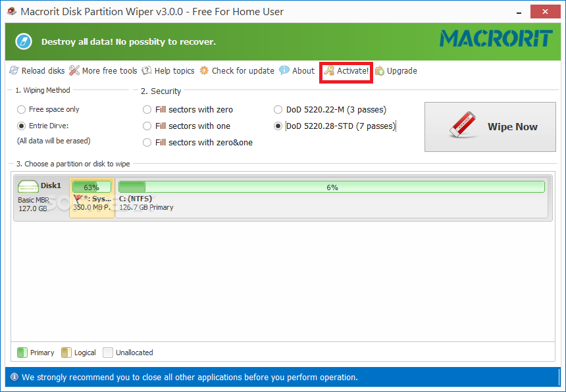Select the C: (NTFS) partition
566x392 pixels.
tap(331, 197)
